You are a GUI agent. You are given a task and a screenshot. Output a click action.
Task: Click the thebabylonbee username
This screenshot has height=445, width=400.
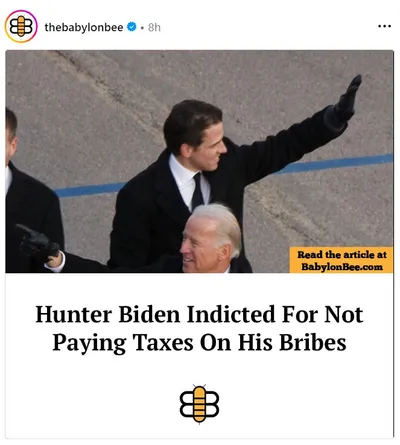[84, 27]
